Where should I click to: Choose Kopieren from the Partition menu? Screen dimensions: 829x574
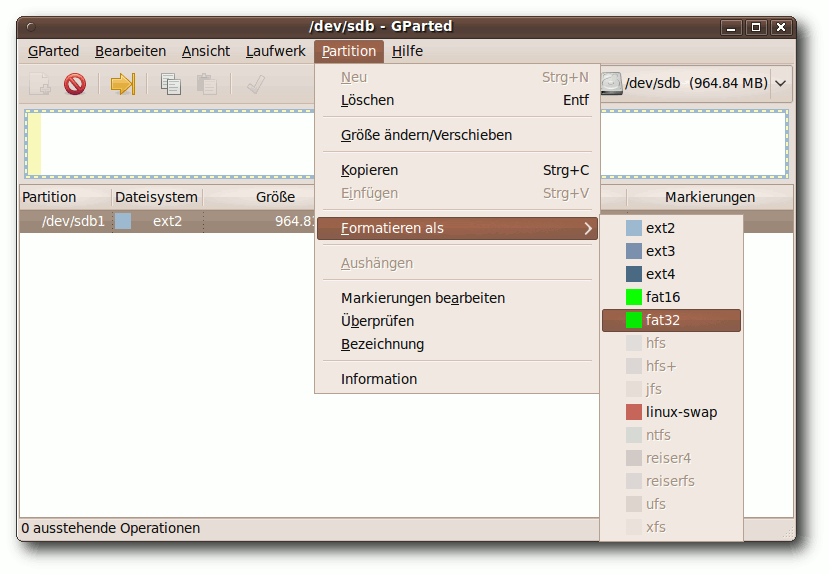457,170
